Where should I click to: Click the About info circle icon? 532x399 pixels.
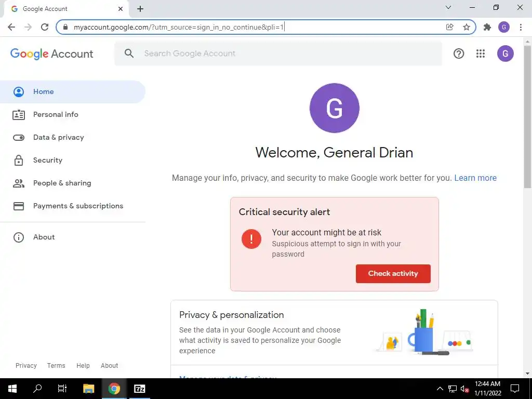pos(19,237)
